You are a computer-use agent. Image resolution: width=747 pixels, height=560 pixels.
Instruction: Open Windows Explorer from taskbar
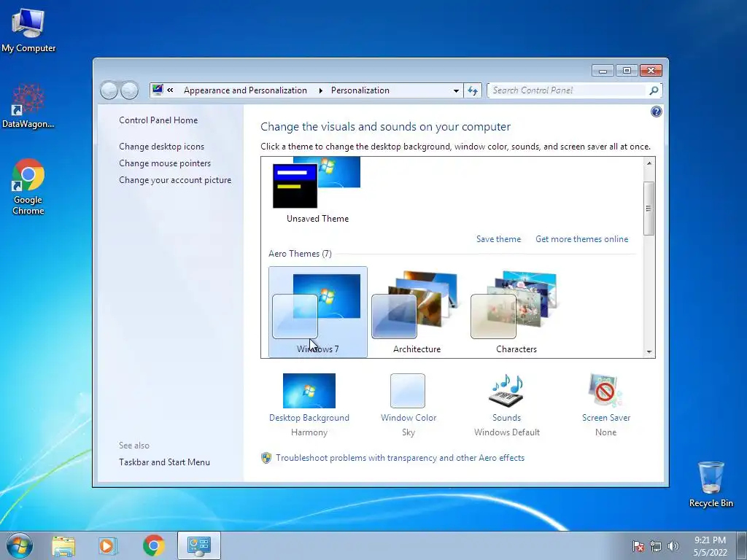63,545
